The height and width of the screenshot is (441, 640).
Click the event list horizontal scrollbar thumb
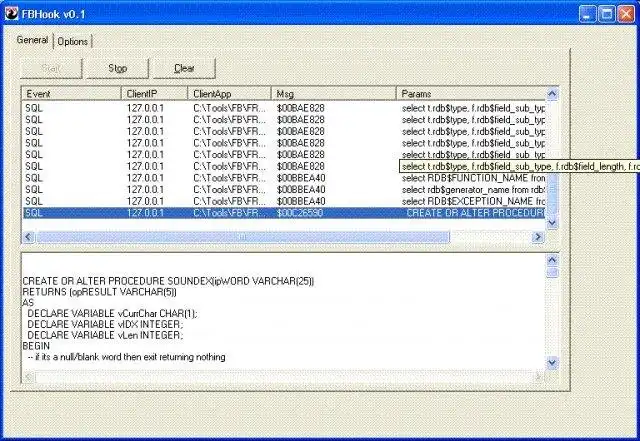click(x=242, y=237)
